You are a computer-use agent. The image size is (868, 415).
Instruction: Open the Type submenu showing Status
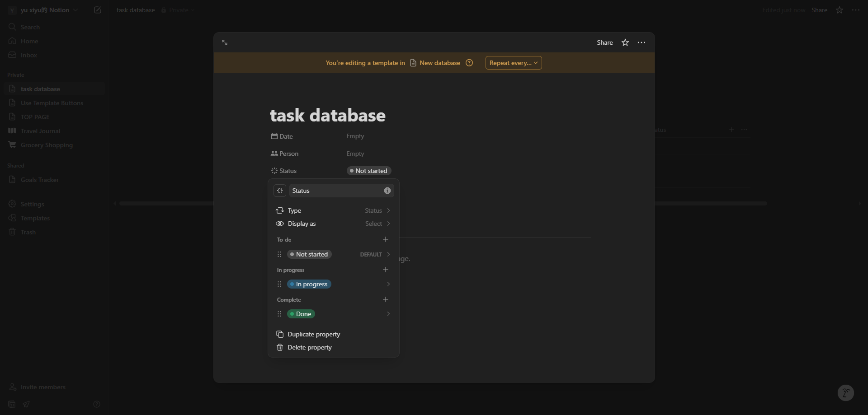point(333,210)
